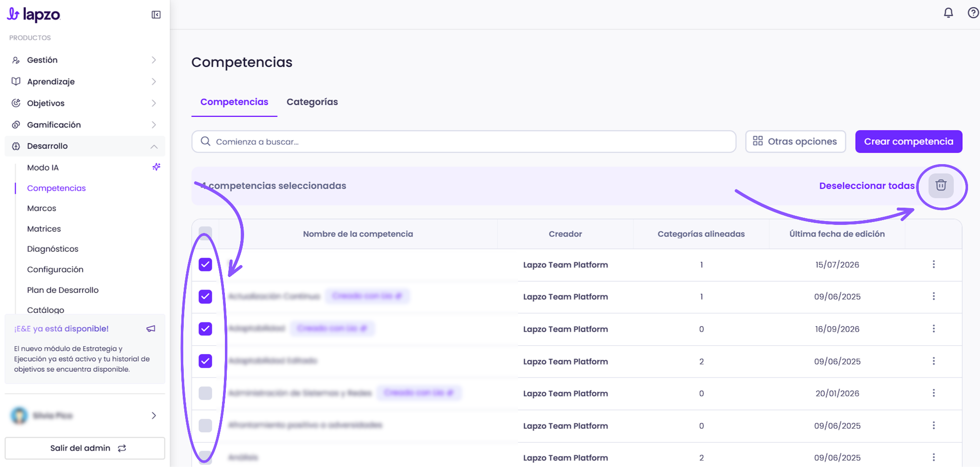Focus the Comienza a buscar search field

click(x=464, y=142)
